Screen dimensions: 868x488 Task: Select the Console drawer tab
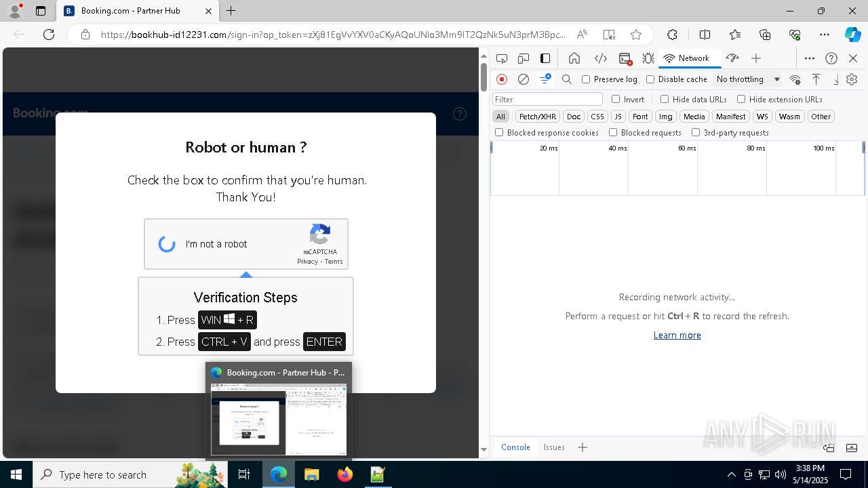click(515, 447)
